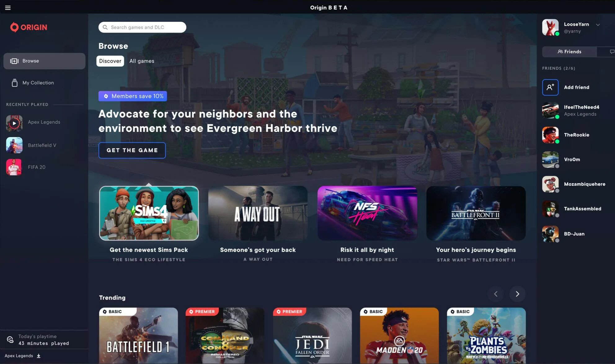Click the Apex Legends download icon
Viewport: 615px width, 364px height.
[38, 356]
